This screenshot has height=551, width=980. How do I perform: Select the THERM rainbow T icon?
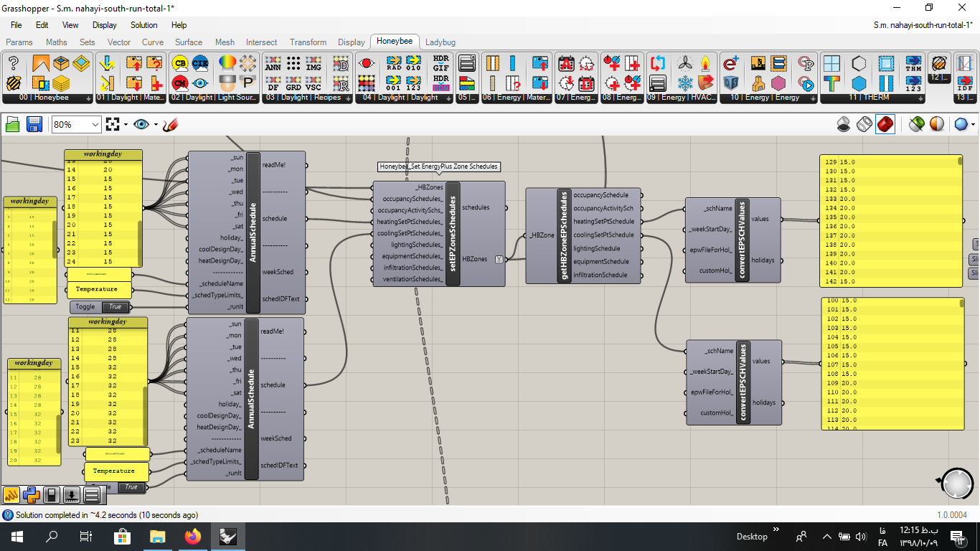(832, 83)
